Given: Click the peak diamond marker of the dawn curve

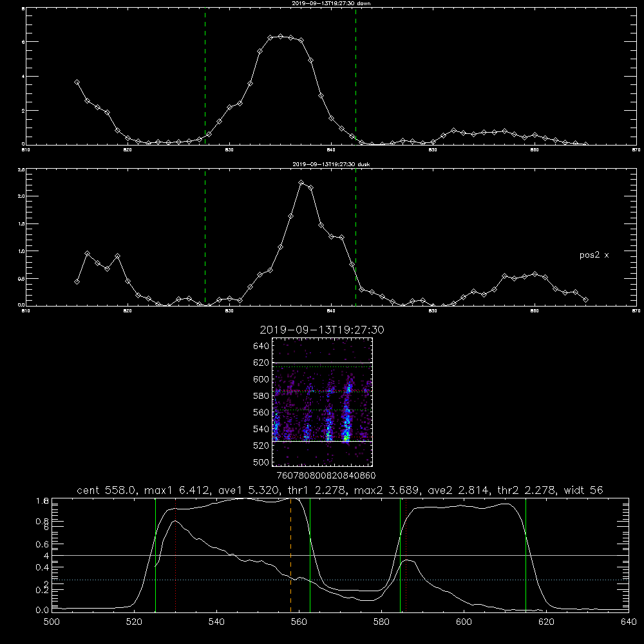Looking at the screenshot, I should [x=281, y=37].
